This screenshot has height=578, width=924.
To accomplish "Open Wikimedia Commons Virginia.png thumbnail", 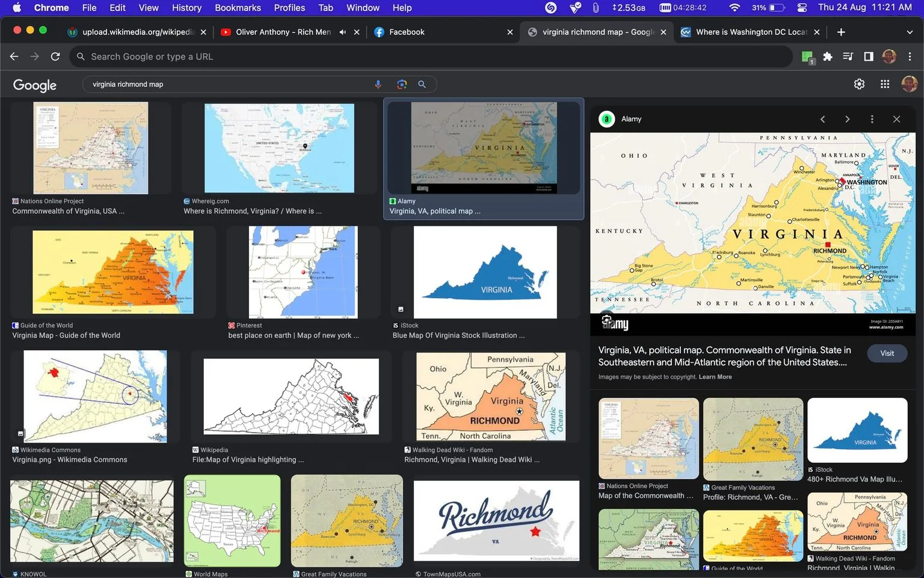I will [95, 397].
